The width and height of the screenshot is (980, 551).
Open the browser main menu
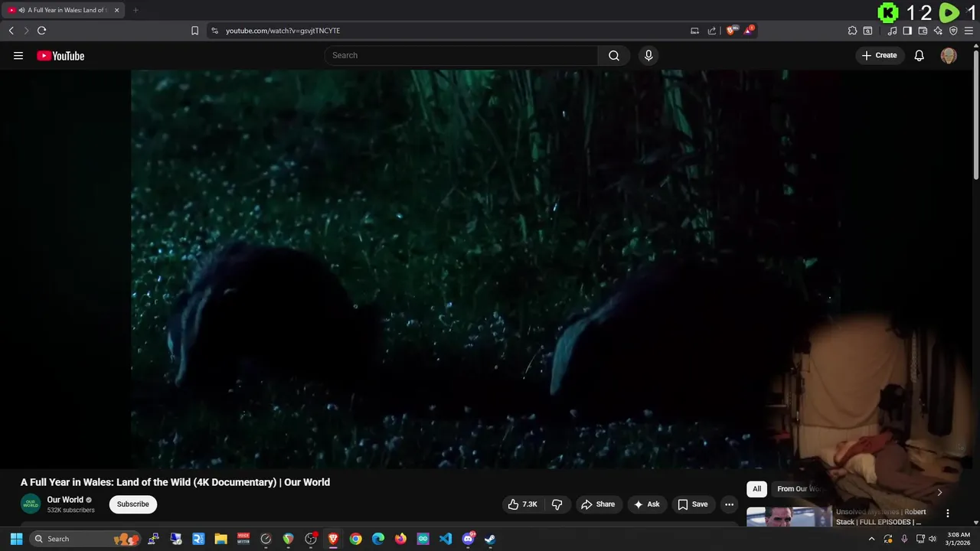click(969, 31)
